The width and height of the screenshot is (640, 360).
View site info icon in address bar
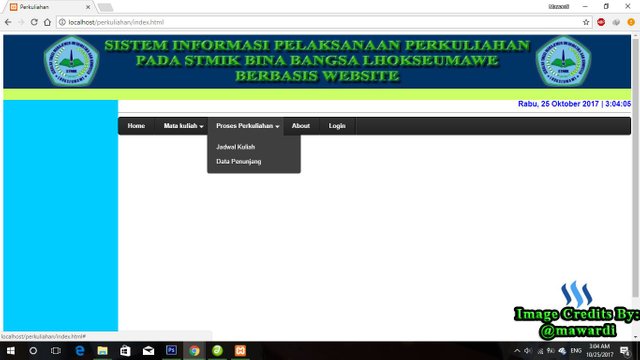(x=62, y=22)
